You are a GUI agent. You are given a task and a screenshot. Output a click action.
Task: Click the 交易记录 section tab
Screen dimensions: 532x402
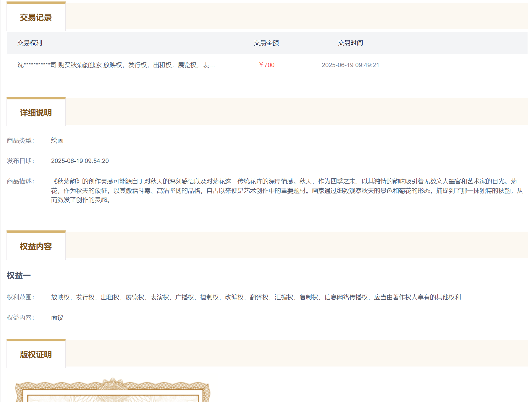36,17
